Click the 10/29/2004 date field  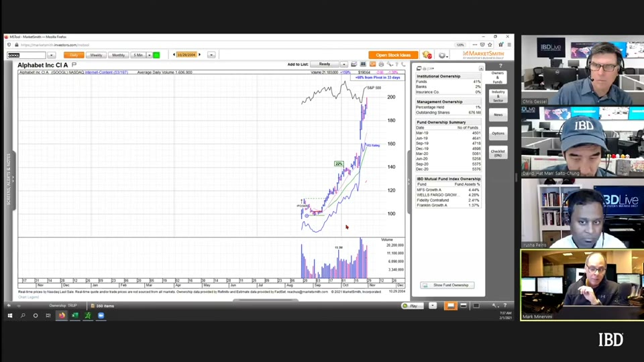tap(186, 55)
